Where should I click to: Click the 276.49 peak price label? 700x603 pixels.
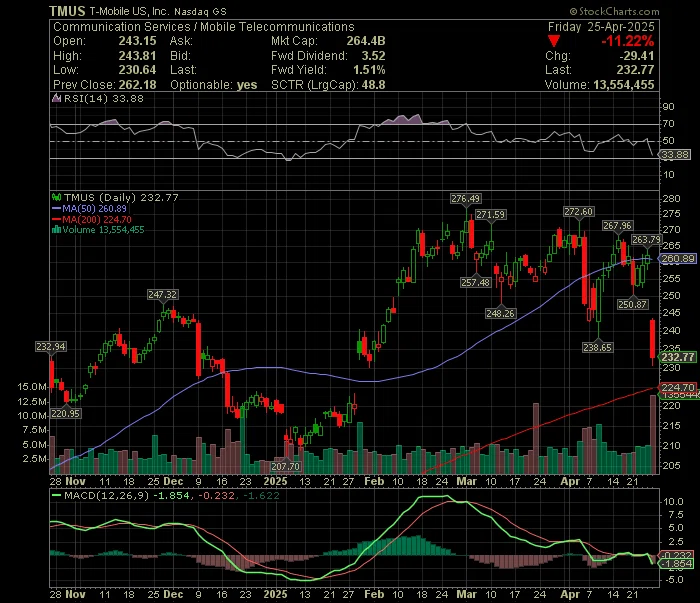click(465, 199)
